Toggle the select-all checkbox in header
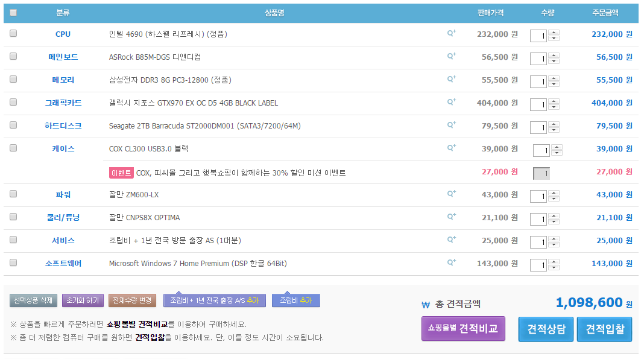The image size is (644, 359). click(13, 13)
